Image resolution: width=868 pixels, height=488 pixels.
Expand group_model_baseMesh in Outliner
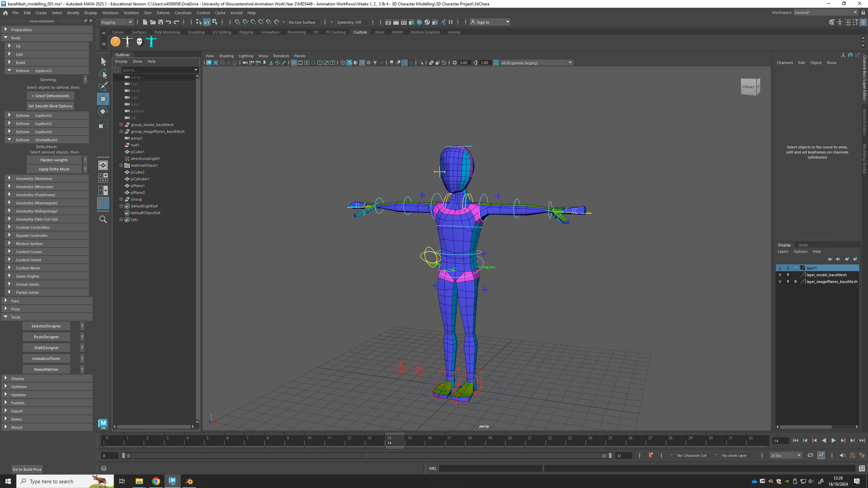(x=121, y=125)
